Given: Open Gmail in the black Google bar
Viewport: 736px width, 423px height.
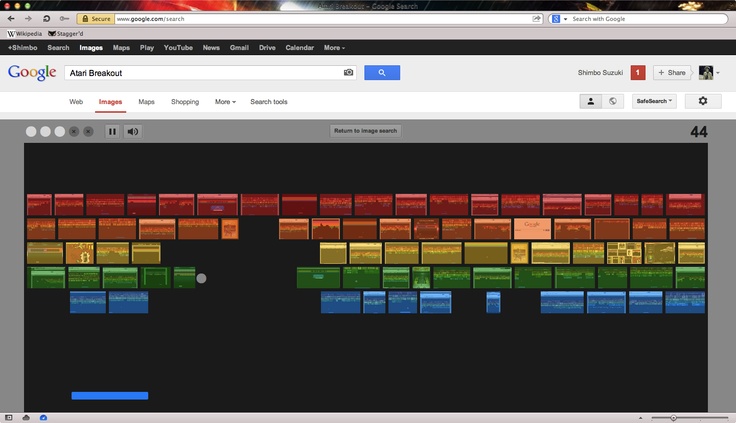Looking at the screenshot, I should click(x=239, y=48).
